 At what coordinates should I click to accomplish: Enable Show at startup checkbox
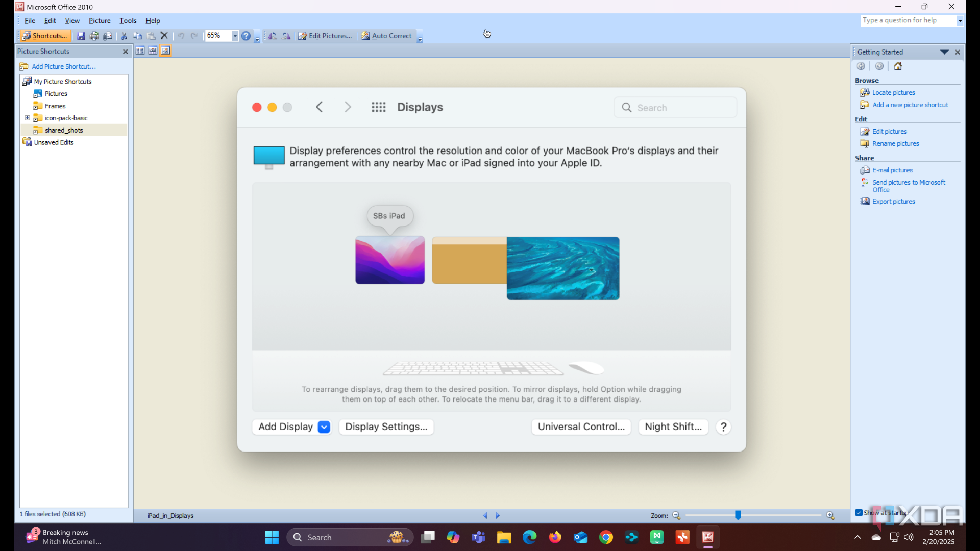pyautogui.click(x=859, y=513)
